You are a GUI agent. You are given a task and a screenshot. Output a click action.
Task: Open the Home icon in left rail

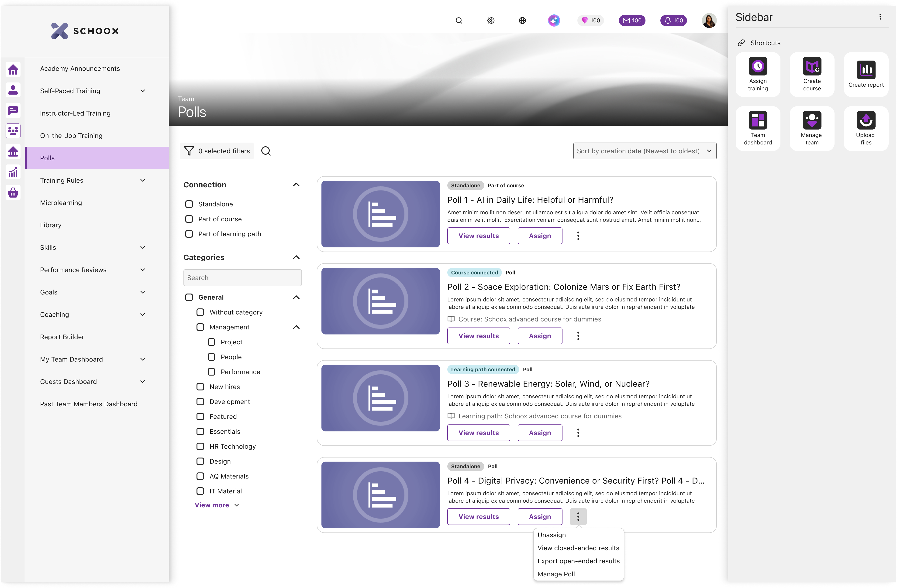pyautogui.click(x=13, y=70)
